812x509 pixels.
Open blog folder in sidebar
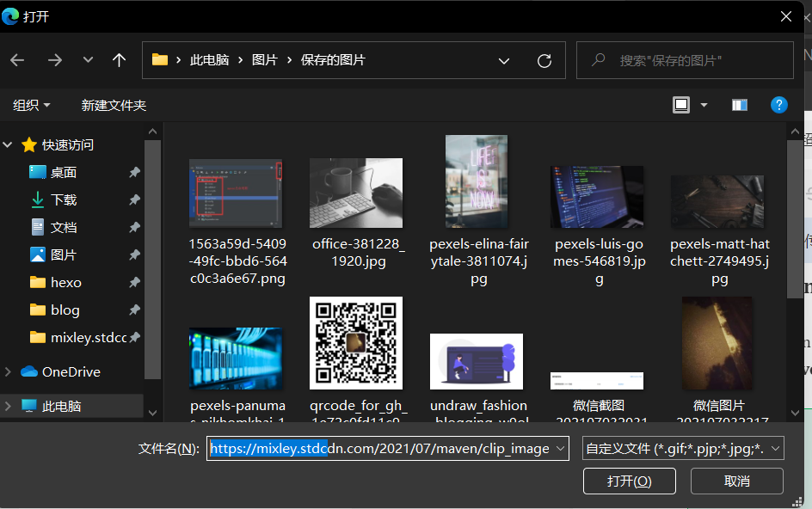coord(54,310)
